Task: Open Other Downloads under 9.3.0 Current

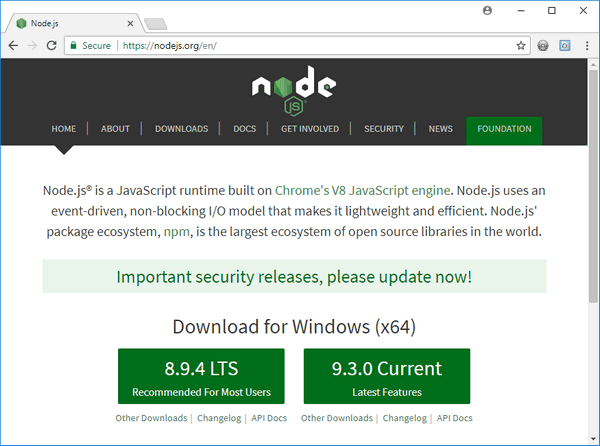Action: (337, 418)
